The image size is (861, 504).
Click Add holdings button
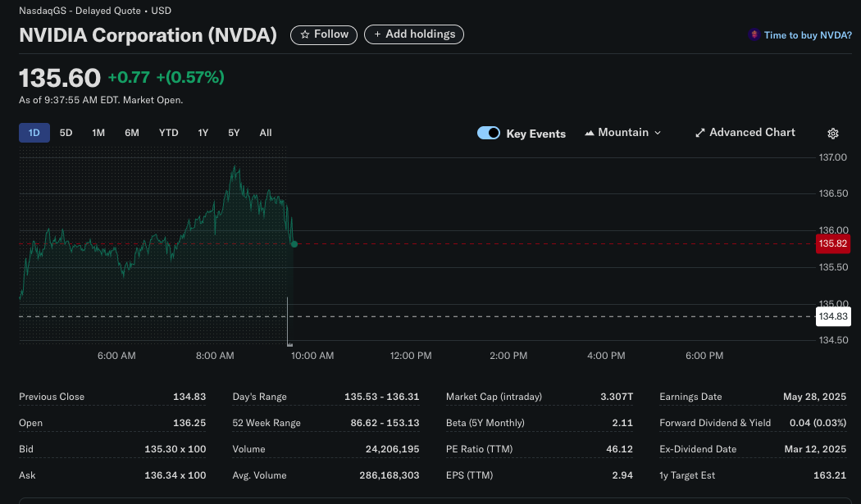coord(414,34)
